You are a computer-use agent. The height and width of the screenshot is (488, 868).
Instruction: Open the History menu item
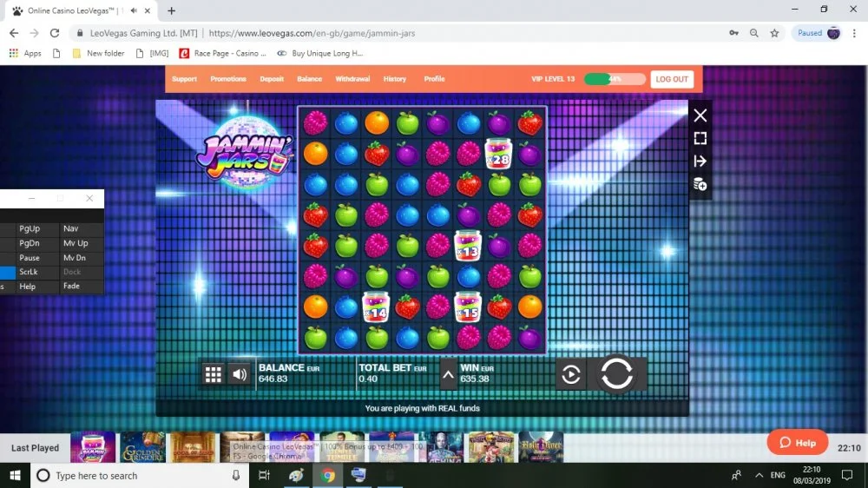pyautogui.click(x=395, y=79)
